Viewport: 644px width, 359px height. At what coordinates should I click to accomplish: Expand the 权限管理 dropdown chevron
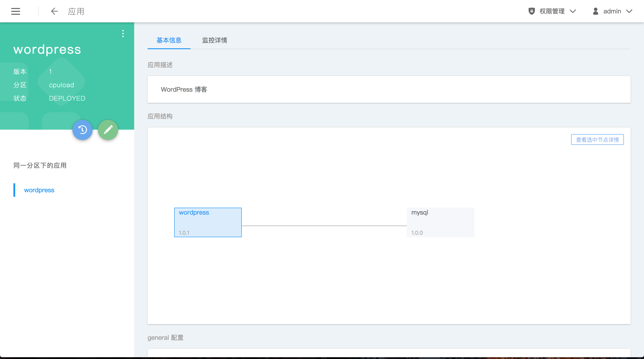point(573,11)
